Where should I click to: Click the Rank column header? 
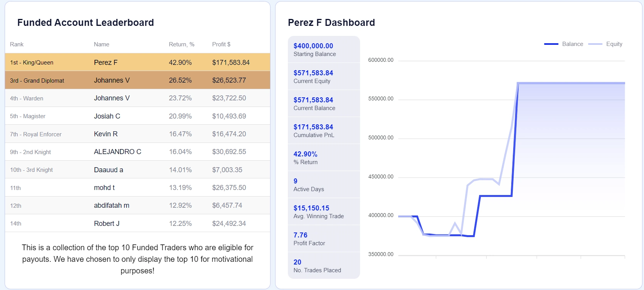point(17,44)
